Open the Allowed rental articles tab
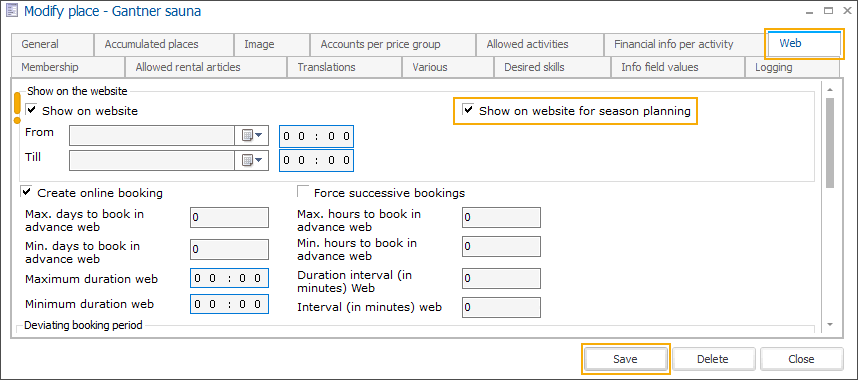858x380 pixels. tap(206, 67)
